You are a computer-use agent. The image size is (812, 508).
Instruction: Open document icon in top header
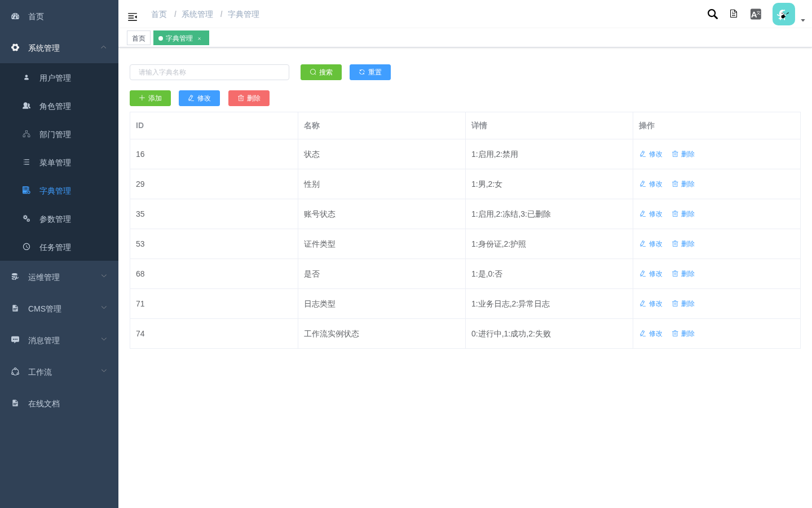tap(734, 14)
